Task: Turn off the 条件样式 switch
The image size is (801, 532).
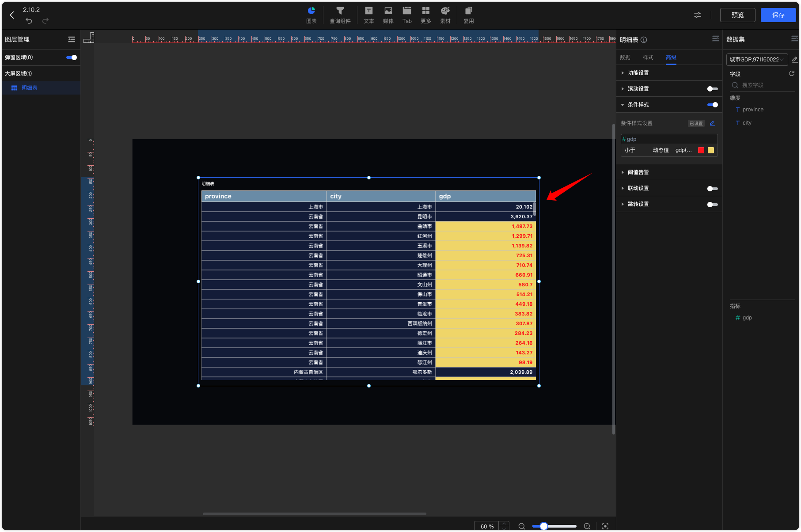Action: [x=712, y=105]
